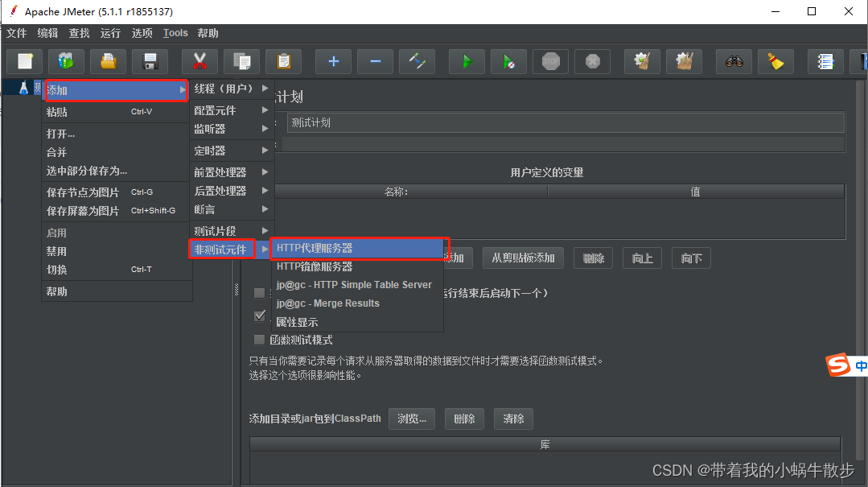
Task: Click the Open file folder icon
Action: tap(108, 61)
